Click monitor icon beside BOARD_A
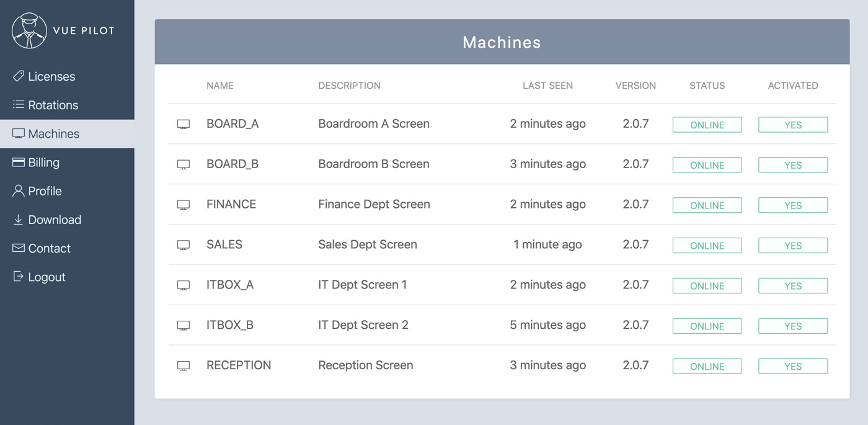 click(184, 125)
